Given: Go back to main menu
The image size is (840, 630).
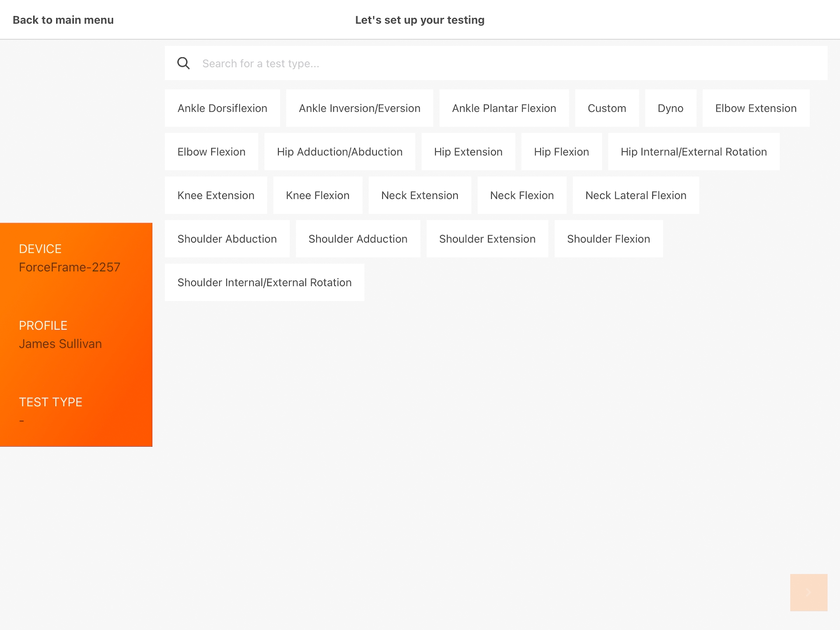Looking at the screenshot, I should (x=63, y=20).
